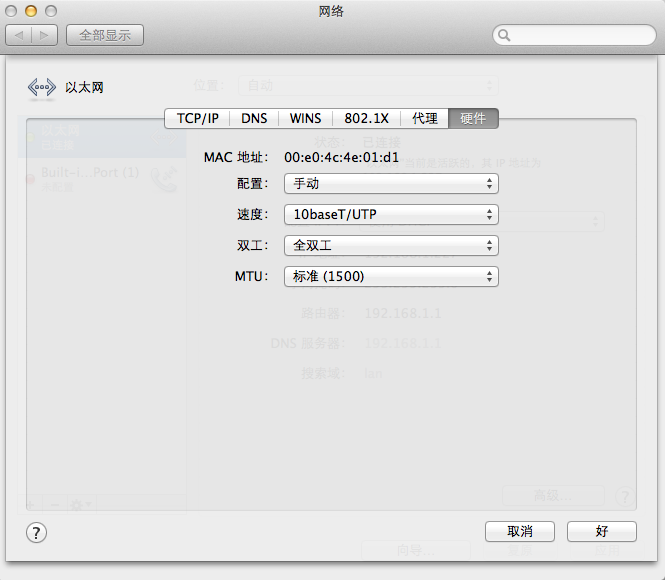Open the Configure (配置) dropdown showing 手动

[x=391, y=184]
